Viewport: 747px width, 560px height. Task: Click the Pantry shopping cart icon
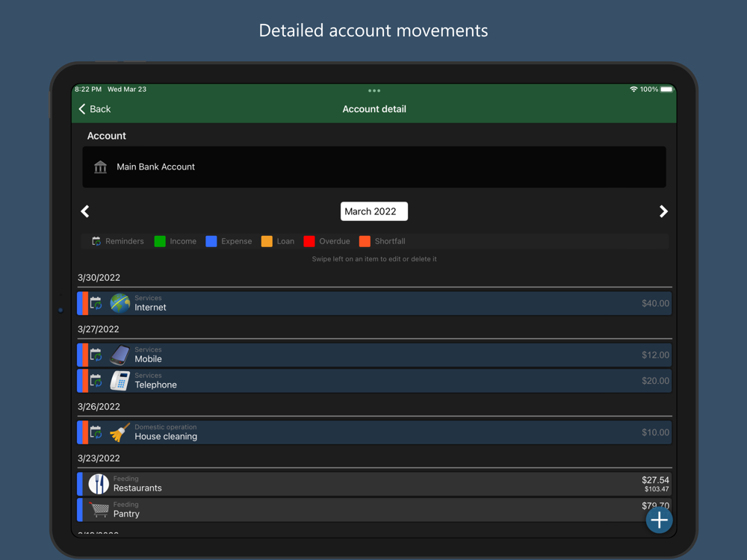[x=99, y=509]
